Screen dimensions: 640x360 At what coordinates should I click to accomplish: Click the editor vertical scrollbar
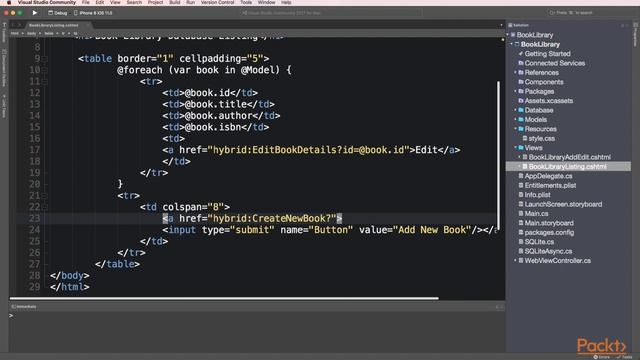[x=498, y=155]
